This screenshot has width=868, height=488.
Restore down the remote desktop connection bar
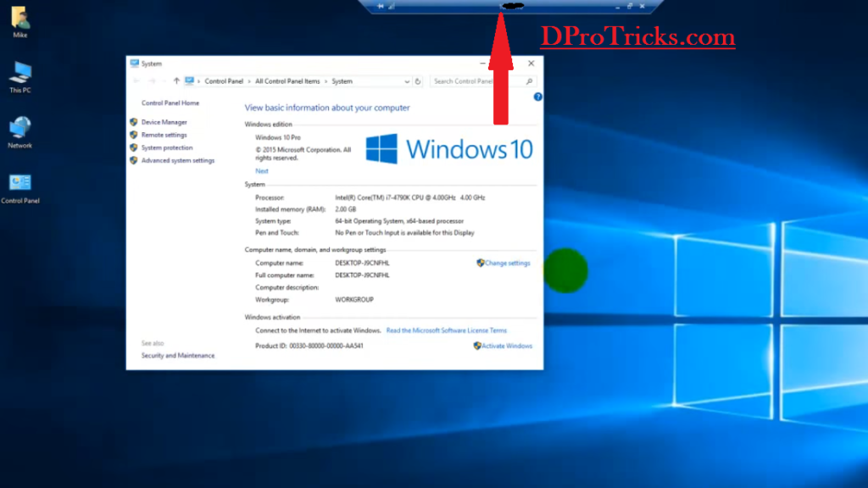pyautogui.click(x=630, y=6)
